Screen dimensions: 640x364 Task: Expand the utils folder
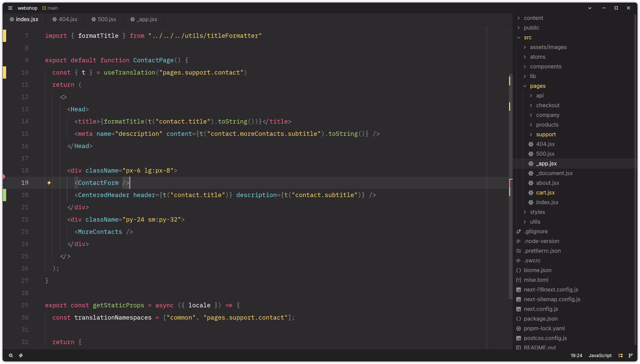coord(525,222)
